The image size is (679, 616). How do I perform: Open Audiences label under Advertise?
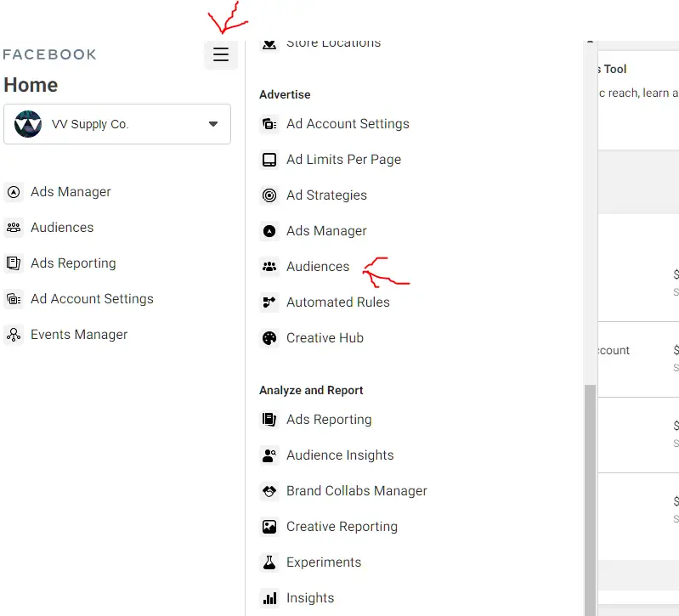point(318,267)
